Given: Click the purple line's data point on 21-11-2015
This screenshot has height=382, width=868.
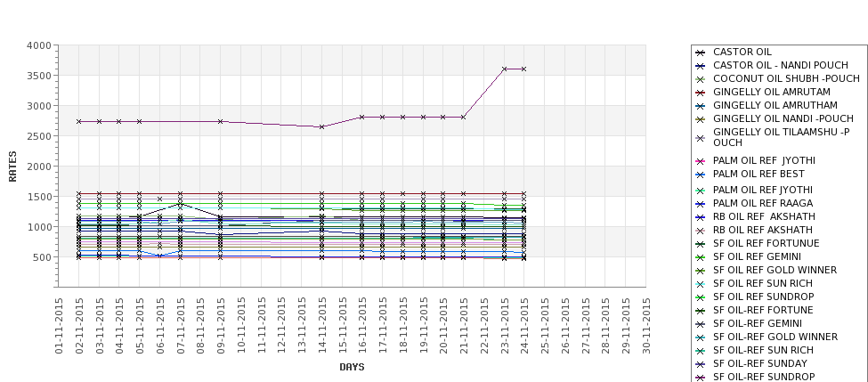Looking at the screenshot, I should pyautogui.click(x=463, y=117).
